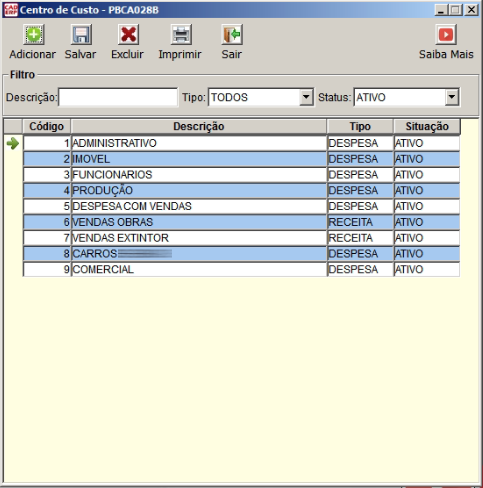Open the Tipo dropdown arrow
The width and height of the screenshot is (483, 488).
[x=306, y=97]
